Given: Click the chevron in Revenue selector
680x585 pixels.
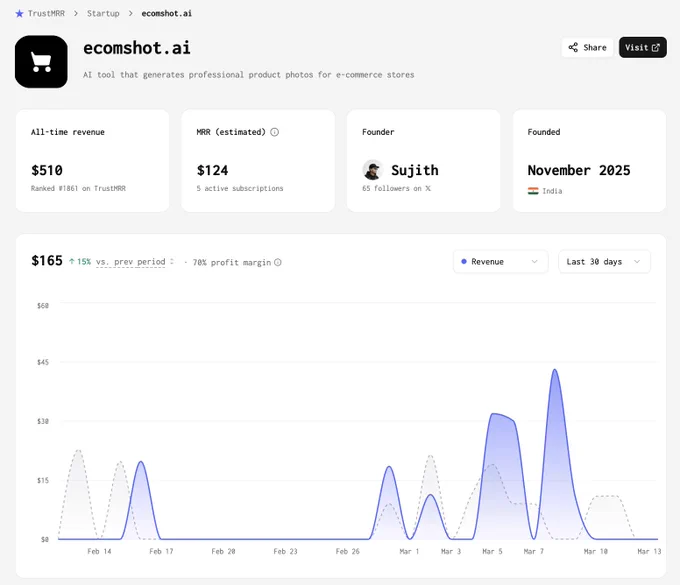Looking at the screenshot, I should 534,261.
